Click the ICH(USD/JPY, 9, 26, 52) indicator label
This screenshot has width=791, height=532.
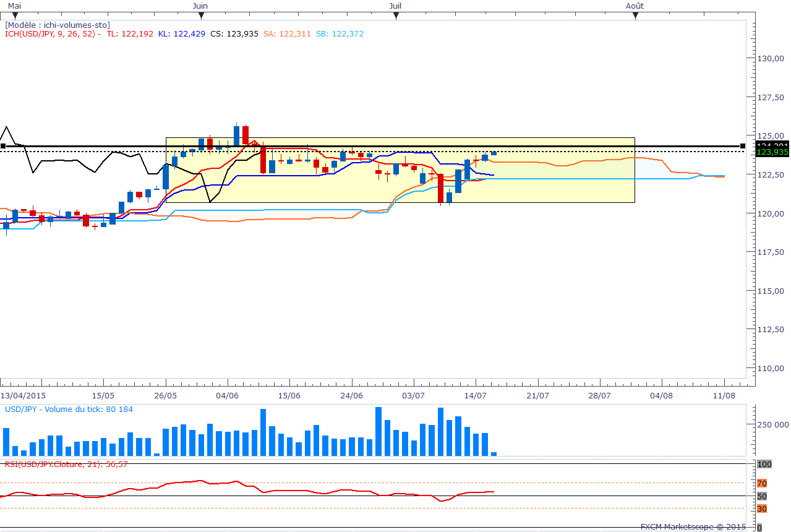pyautogui.click(x=53, y=34)
